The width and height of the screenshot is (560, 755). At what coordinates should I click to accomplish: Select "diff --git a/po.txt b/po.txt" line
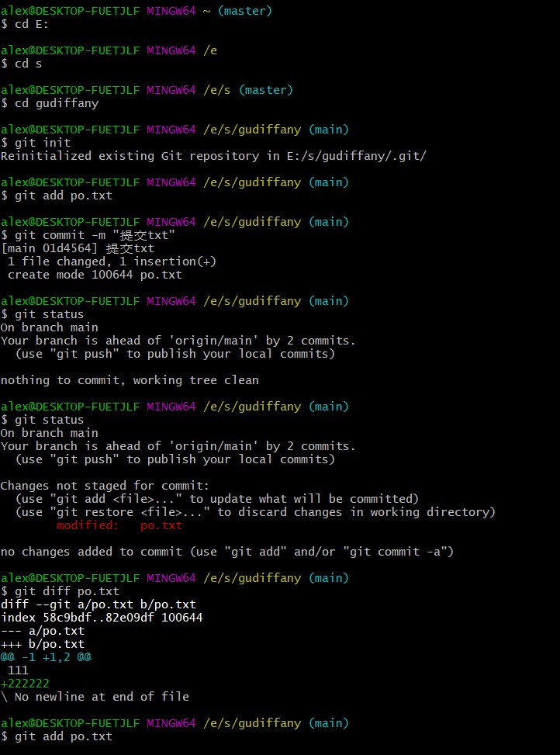(99, 604)
